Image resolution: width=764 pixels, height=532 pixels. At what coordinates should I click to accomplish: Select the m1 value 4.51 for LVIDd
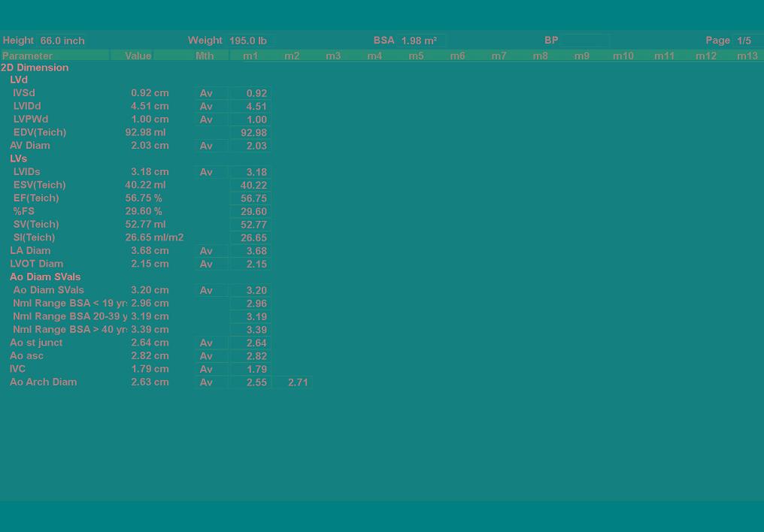(251, 107)
